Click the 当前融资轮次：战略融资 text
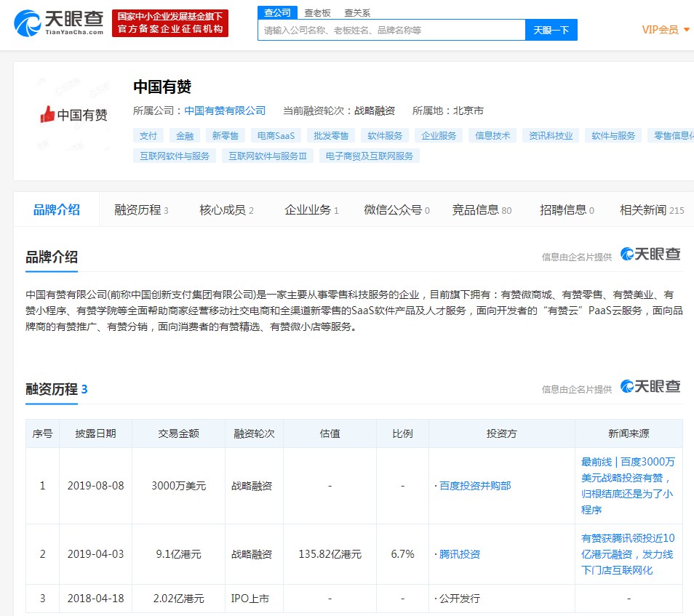 [x=339, y=111]
